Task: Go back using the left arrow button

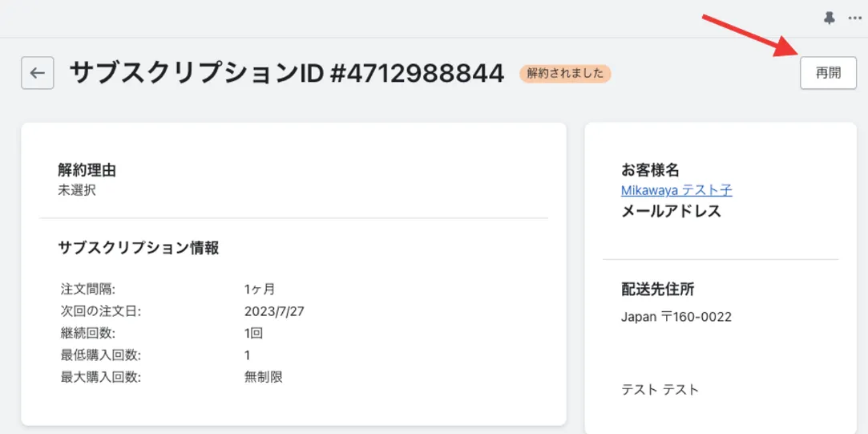Action: point(38,73)
